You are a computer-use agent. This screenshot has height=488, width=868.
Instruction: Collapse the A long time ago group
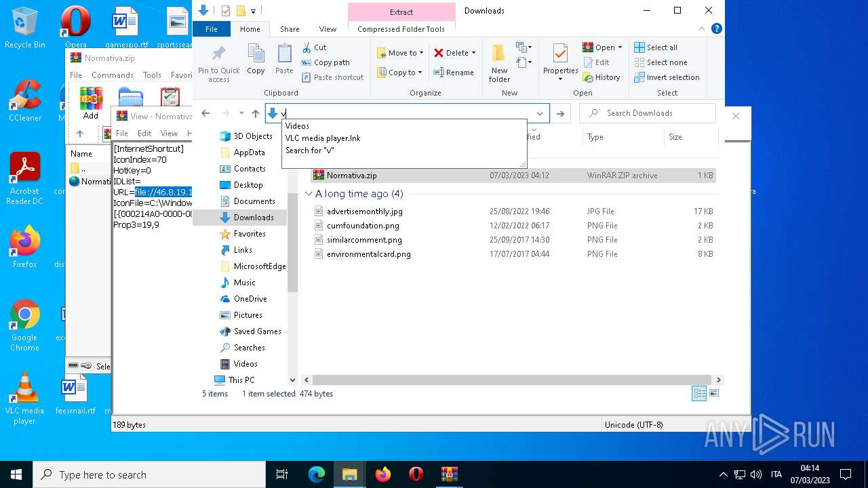pos(309,194)
